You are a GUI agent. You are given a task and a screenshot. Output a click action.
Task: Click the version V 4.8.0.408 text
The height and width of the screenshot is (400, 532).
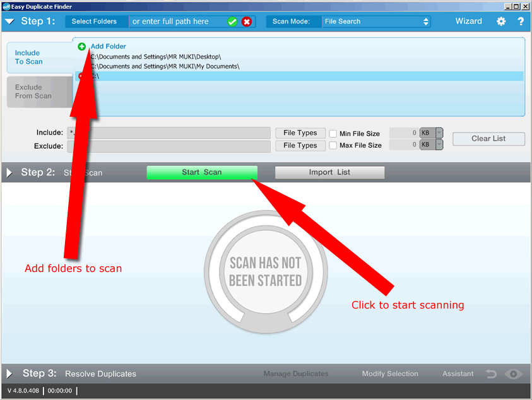(x=23, y=391)
